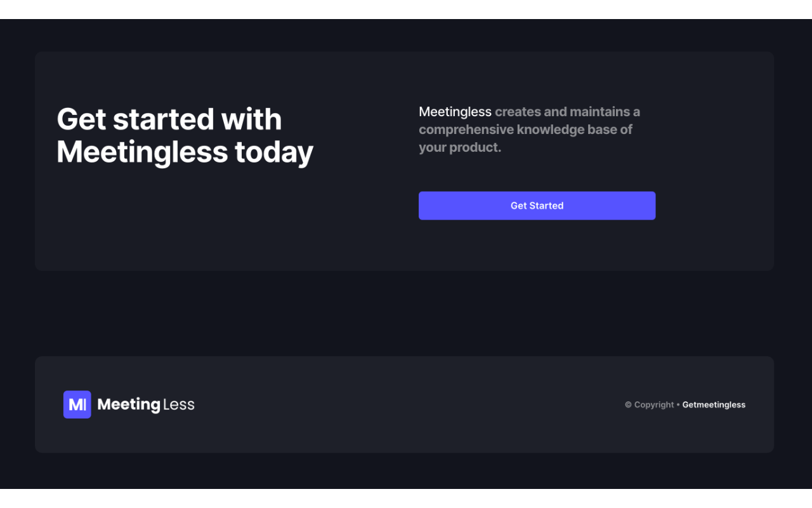The height and width of the screenshot is (508, 812).
Task: Click the MeetingLess wordmark text
Action: point(147,404)
